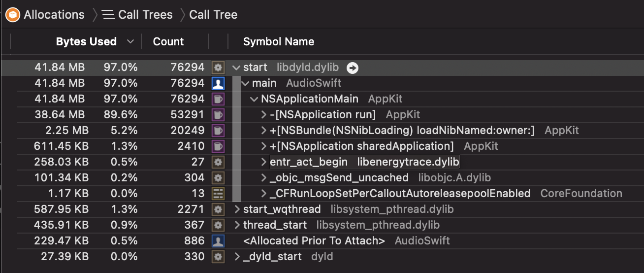
Task: Click the focus arrow next to libdyld.dylib
Action: click(x=352, y=68)
